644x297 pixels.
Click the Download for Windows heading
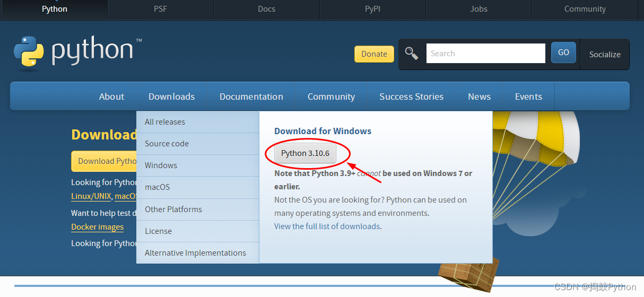(x=323, y=131)
